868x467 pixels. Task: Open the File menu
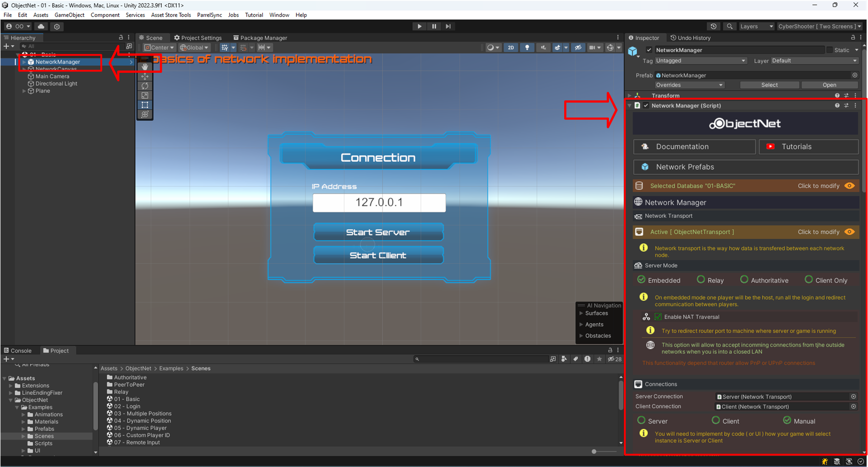8,15
